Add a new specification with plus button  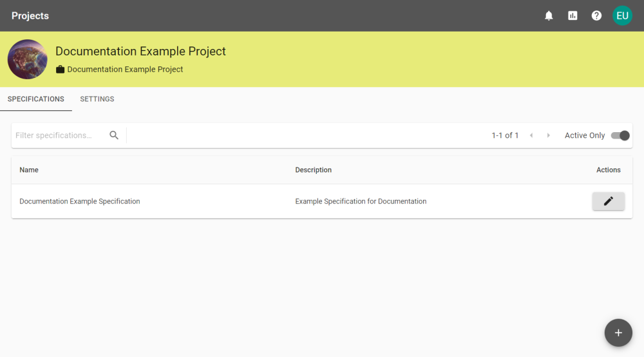click(x=618, y=333)
